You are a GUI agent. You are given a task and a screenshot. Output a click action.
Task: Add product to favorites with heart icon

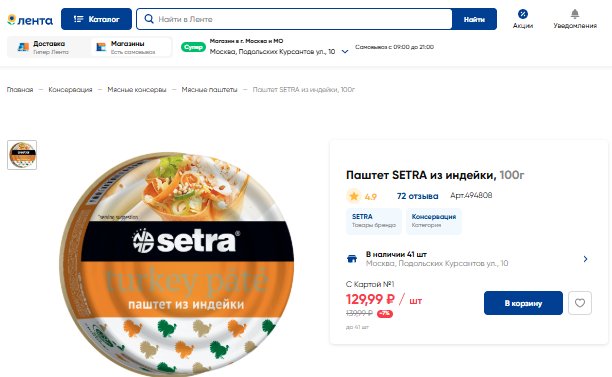(580, 303)
